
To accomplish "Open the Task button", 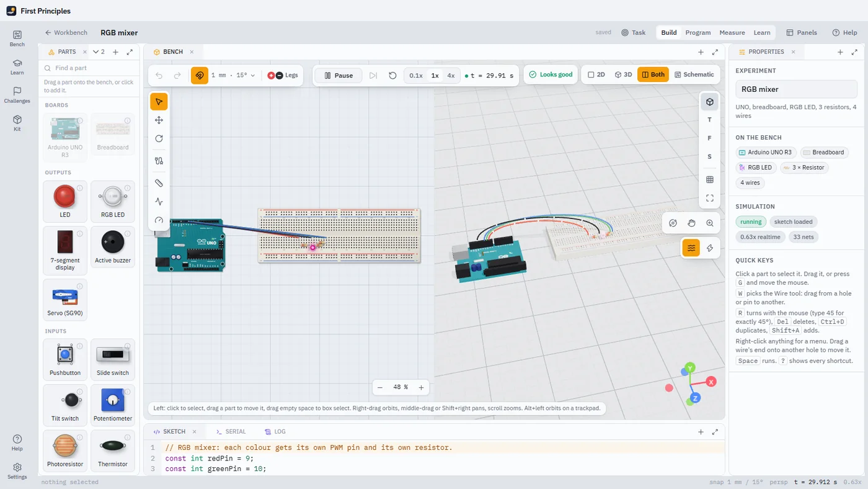I will point(634,32).
